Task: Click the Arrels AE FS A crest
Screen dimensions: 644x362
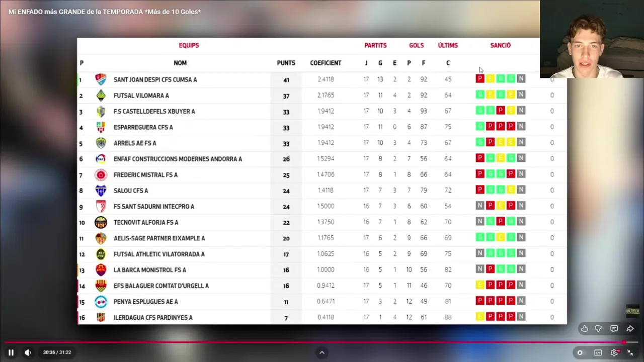Action: coord(101,143)
